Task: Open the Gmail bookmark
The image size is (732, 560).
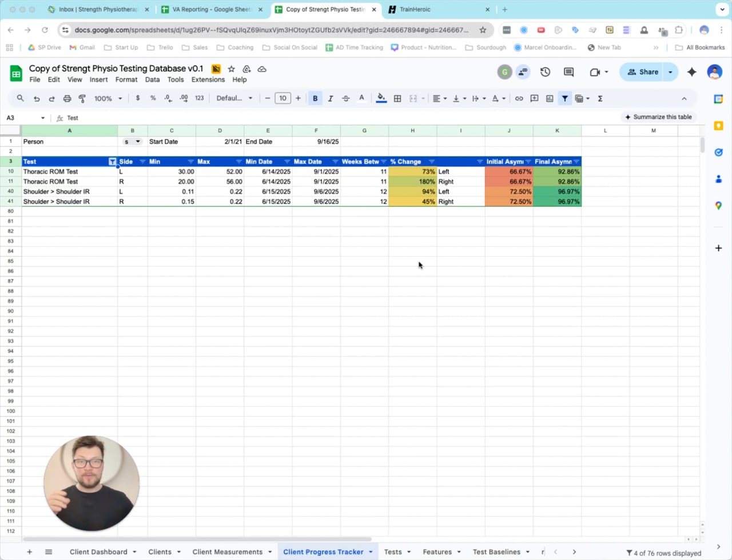Action: pyautogui.click(x=82, y=47)
